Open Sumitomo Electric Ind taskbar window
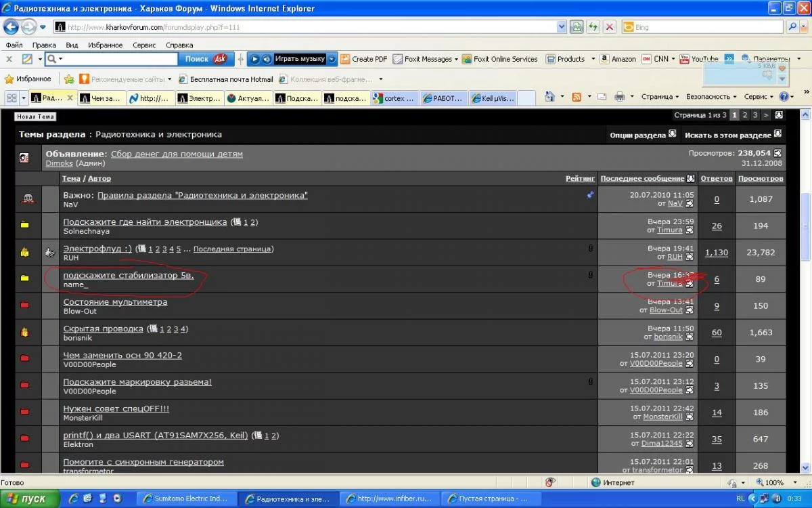The image size is (812, 508). [x=187, y=499]
